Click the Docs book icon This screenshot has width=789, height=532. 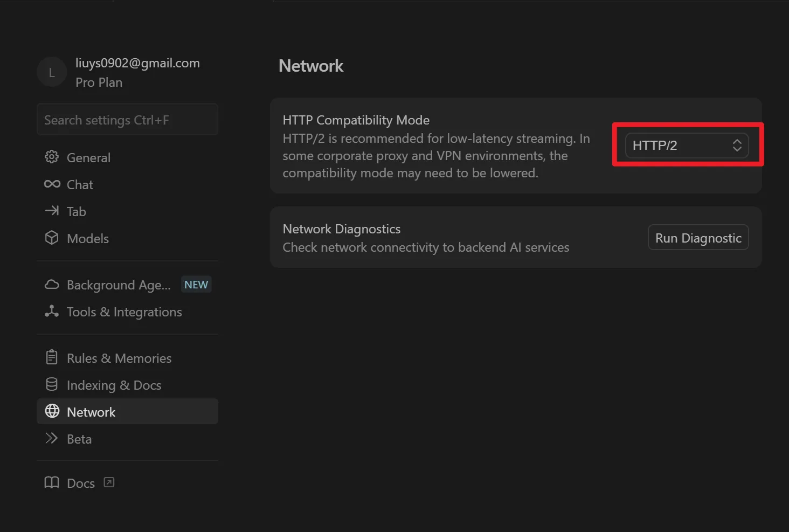coord(52,482)
